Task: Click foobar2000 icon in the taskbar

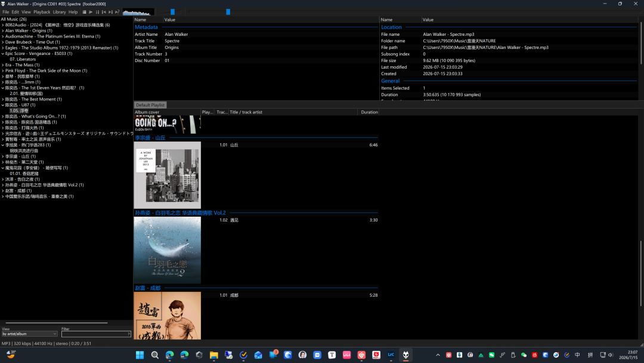Action: (406, 355)
